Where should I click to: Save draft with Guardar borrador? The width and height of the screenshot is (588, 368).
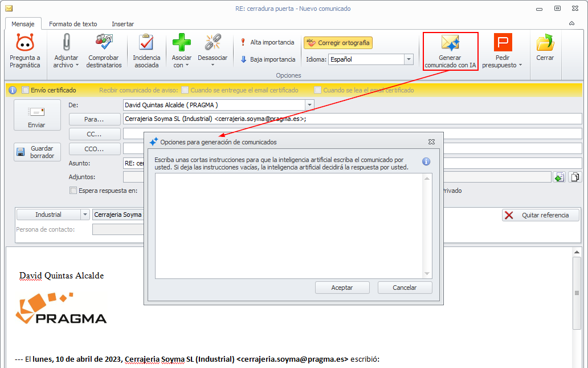[x=36, y=152]
